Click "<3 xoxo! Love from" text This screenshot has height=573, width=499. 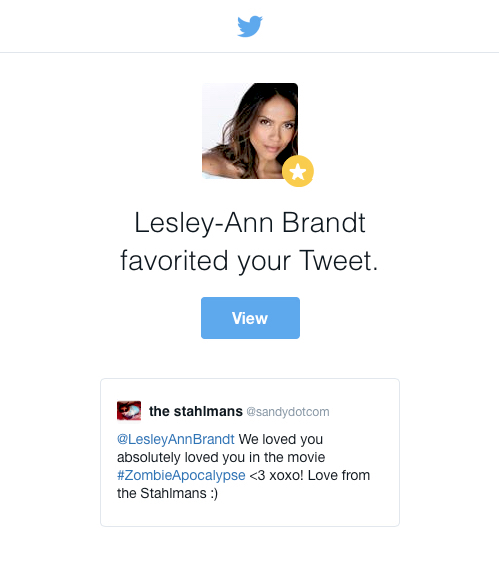tap(310, 475)
